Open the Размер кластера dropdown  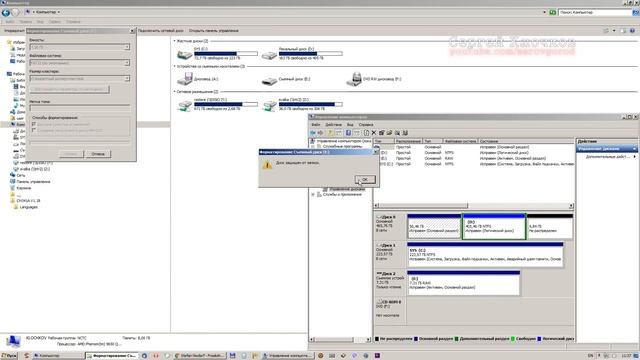coord(80,78)
